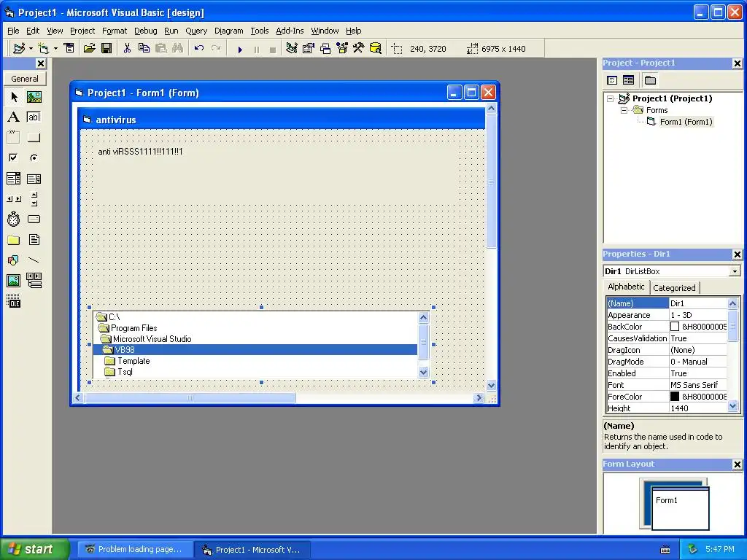Viewport: 747px width, 560px height.
Task: Click the ForeColor property black swatch
Action: tap(675, 396)
